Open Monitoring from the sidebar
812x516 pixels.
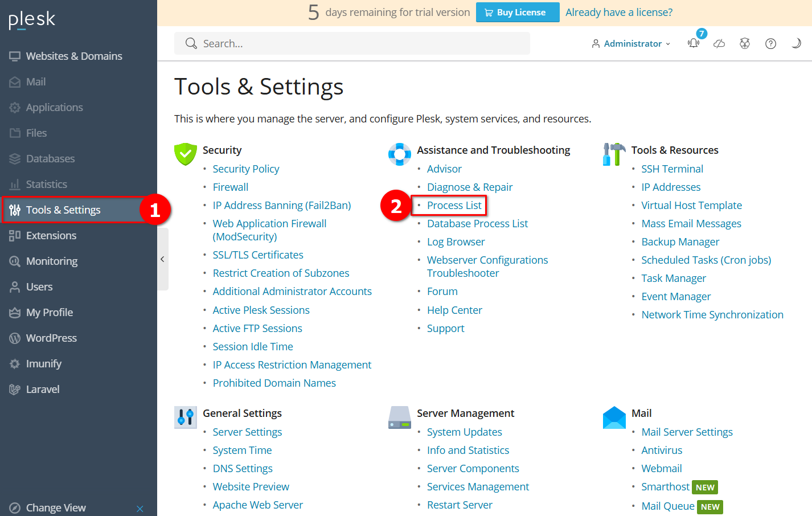coord(52,261)
